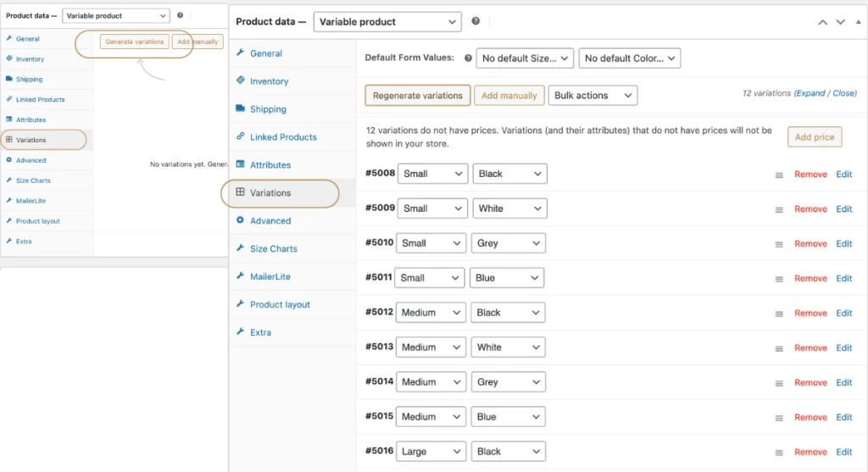The width and height of the screenshot is (868, 472).
Task: Click drag handle icon for variation #5013
Action: (x=779, y=348)
